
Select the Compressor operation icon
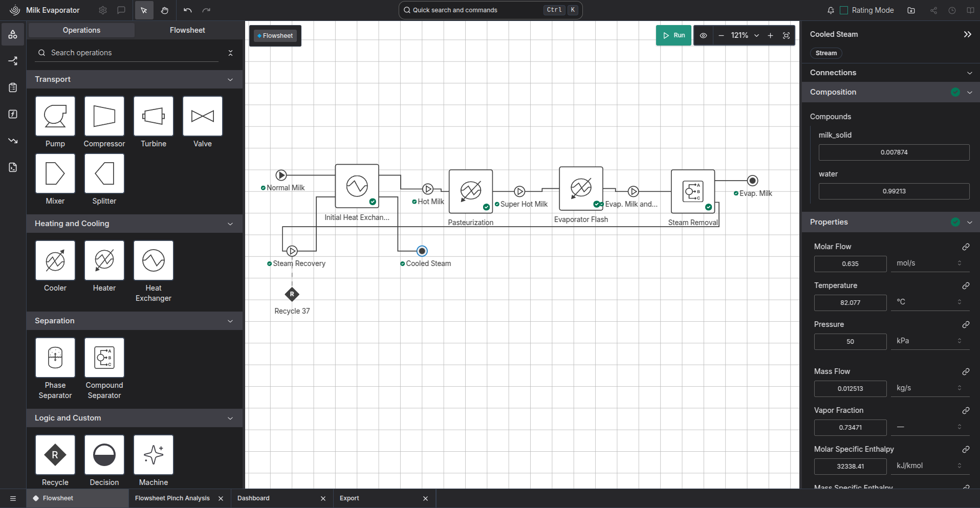click(104, 116)
